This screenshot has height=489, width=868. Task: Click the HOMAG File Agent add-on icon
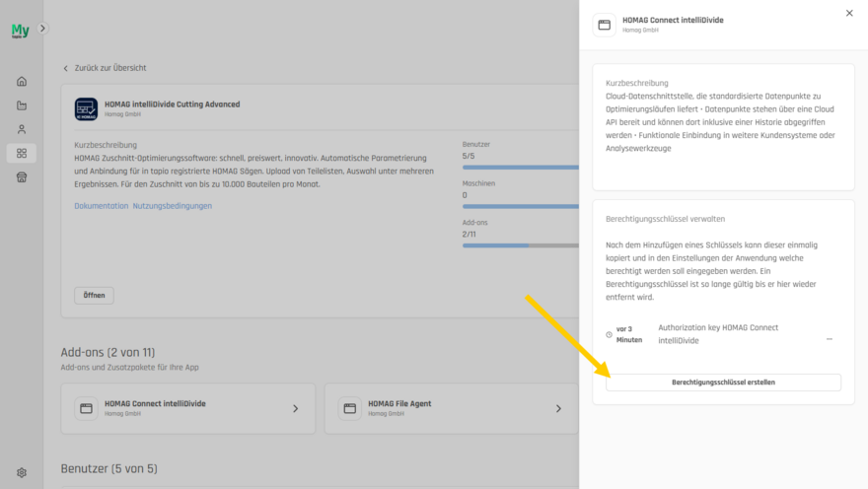tap(350, 408)
